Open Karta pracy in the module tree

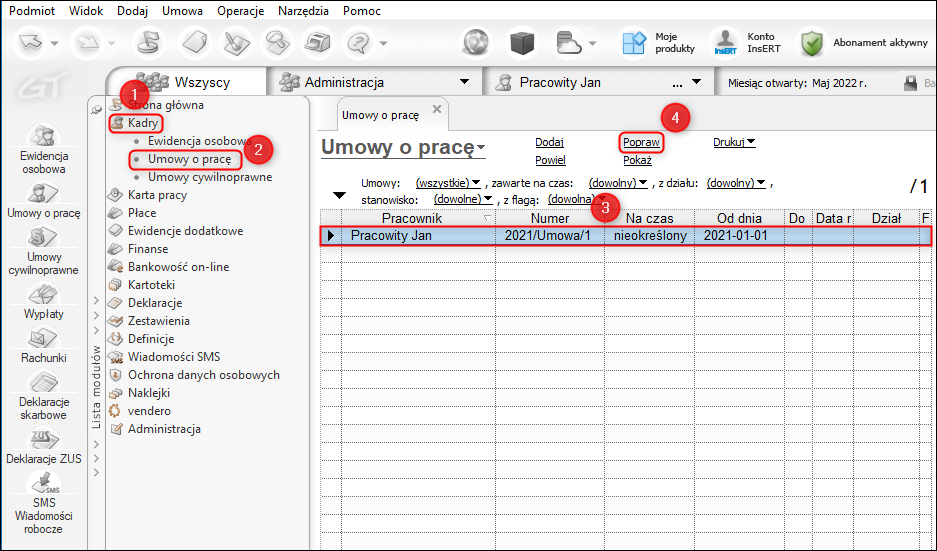coord(157,195)
